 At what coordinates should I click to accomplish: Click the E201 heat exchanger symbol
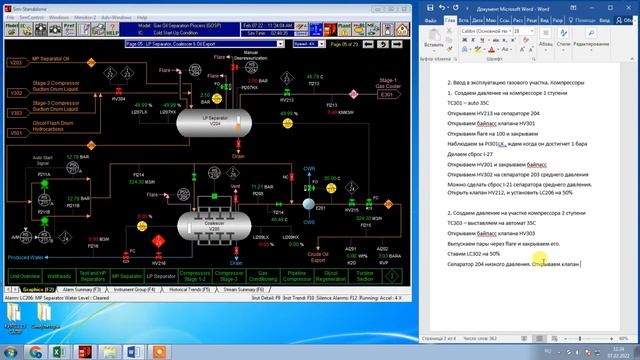click(x=309, y=203)
